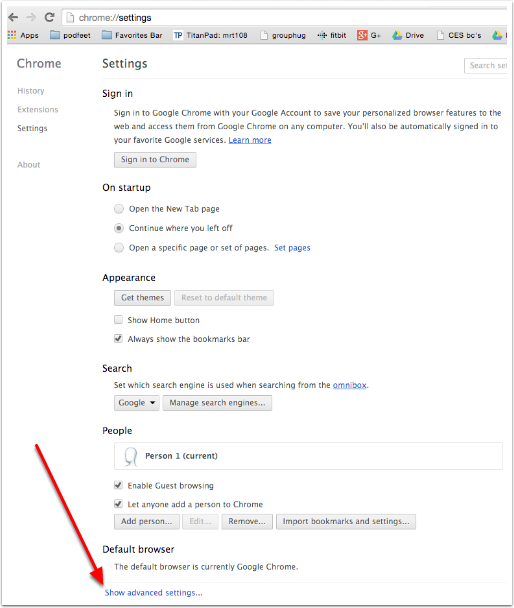Go to History in the sidebar
514x608 pixels.
click(31, 91)
